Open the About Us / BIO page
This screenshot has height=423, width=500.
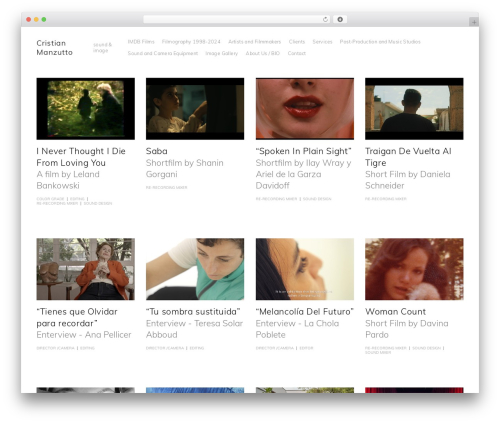tap(263, 53)
